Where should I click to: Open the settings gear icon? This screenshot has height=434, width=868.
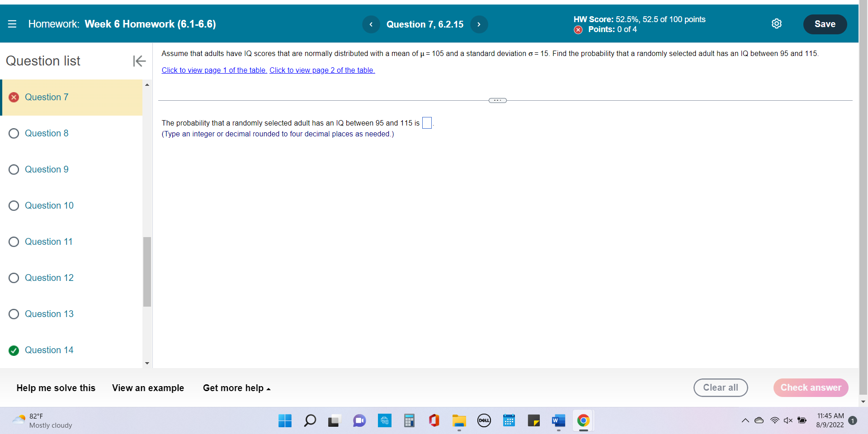(776, 24)
